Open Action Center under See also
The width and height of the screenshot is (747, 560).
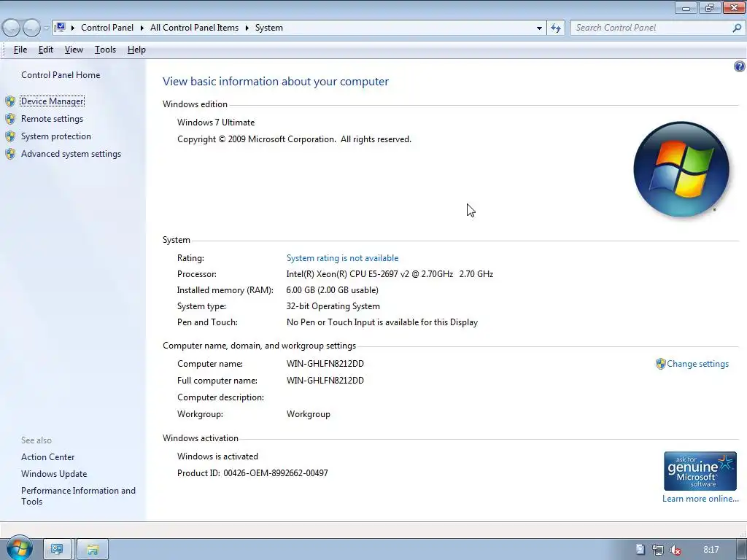pos(47,457)
